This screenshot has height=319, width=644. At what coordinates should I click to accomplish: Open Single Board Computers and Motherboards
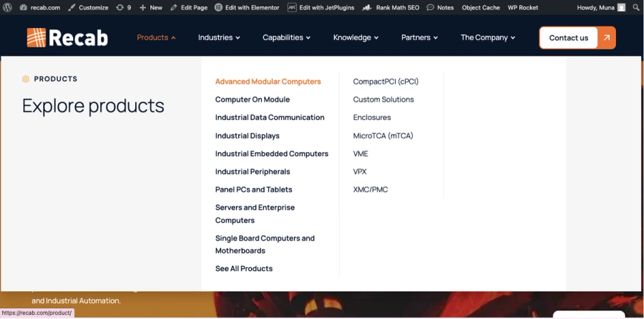pos(265,245)
